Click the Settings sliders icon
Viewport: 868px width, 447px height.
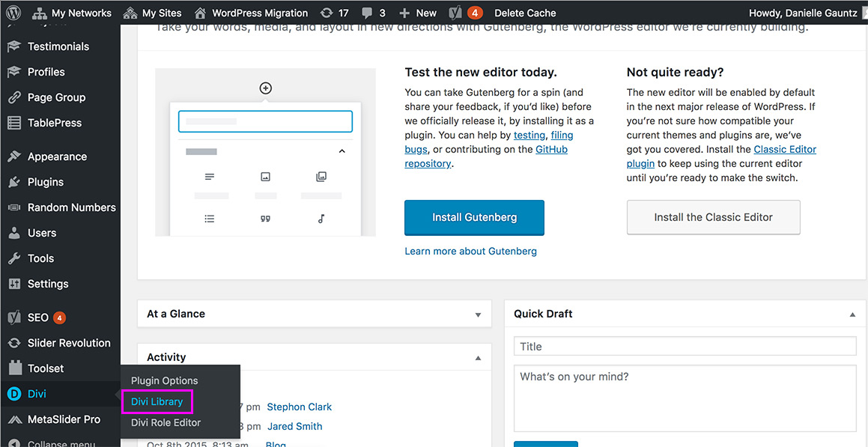coord(13,284)
